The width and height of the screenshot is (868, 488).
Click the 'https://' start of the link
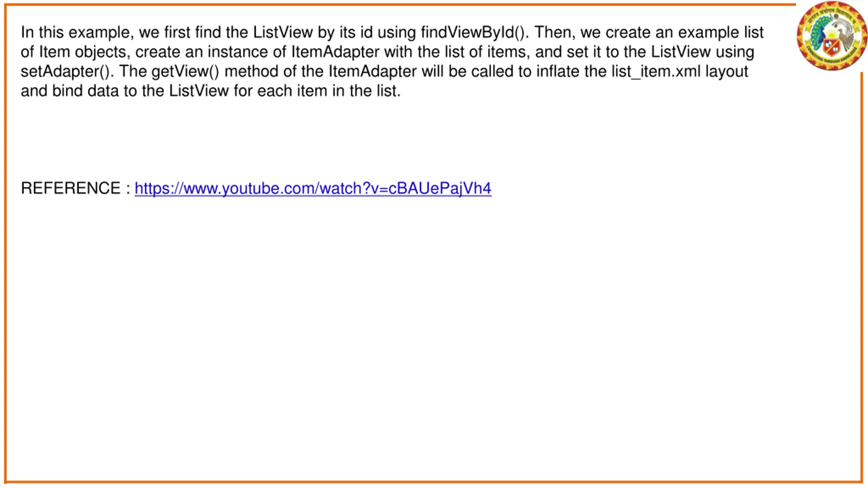[159, 188]
